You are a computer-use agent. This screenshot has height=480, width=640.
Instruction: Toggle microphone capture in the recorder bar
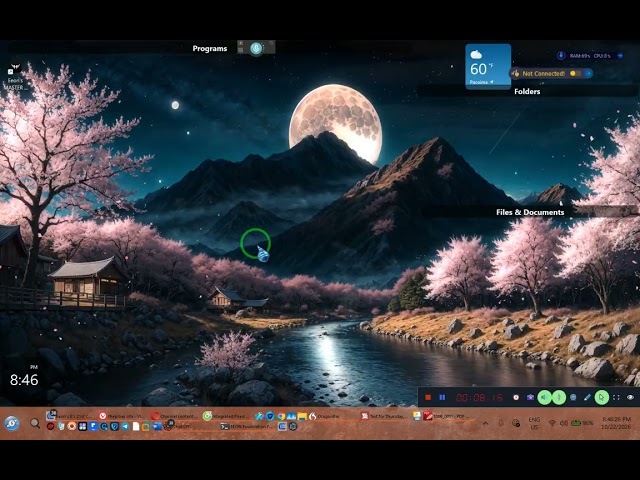(x=559, y=397)
